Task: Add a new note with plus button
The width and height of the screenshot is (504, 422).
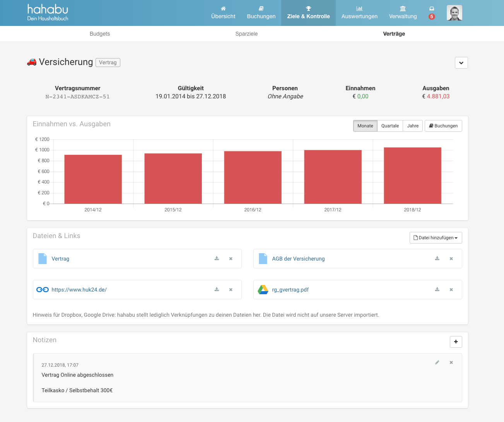Action: click(x=456, y=341)
